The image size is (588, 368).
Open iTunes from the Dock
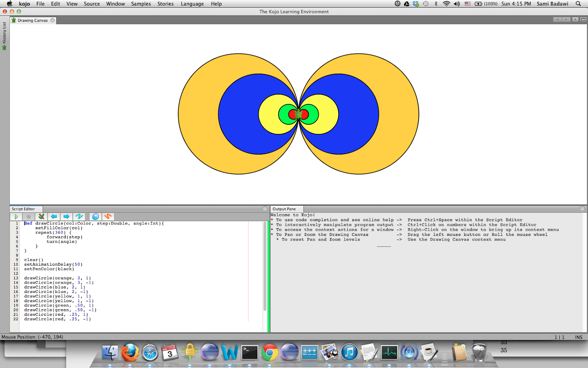click(x=349, y=353)
